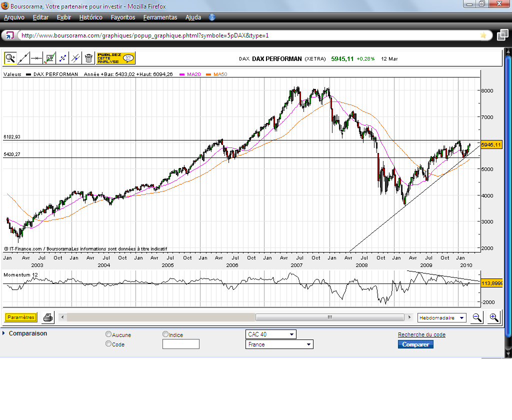Click the code input field
Image resolution: width=512 pixels, height=420 pixels.
tap(181, 344)
